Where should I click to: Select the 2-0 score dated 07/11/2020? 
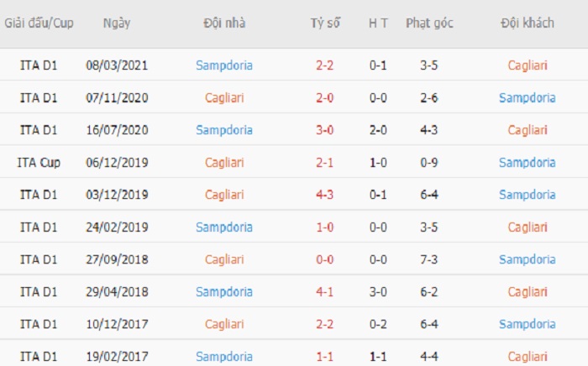coord(324,97)
